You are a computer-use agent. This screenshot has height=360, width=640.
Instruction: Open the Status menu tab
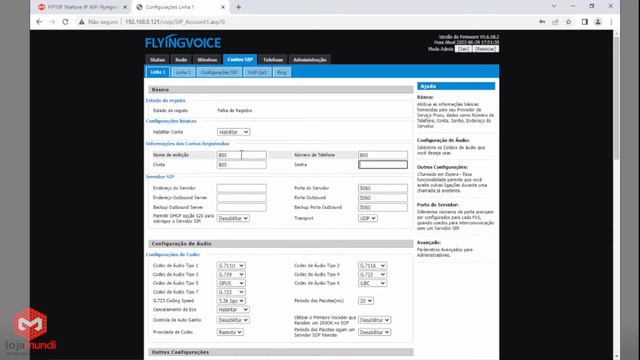coord(157,60)
